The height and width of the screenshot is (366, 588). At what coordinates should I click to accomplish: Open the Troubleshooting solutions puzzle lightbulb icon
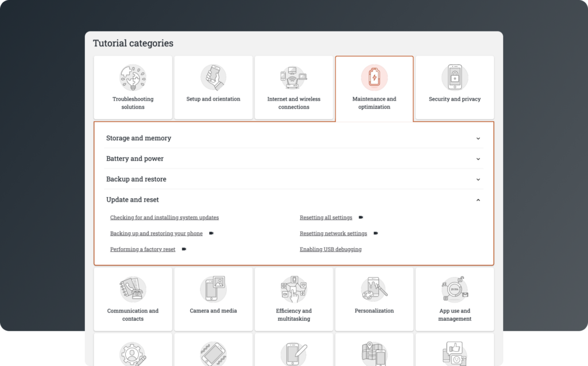coord(133,78)
